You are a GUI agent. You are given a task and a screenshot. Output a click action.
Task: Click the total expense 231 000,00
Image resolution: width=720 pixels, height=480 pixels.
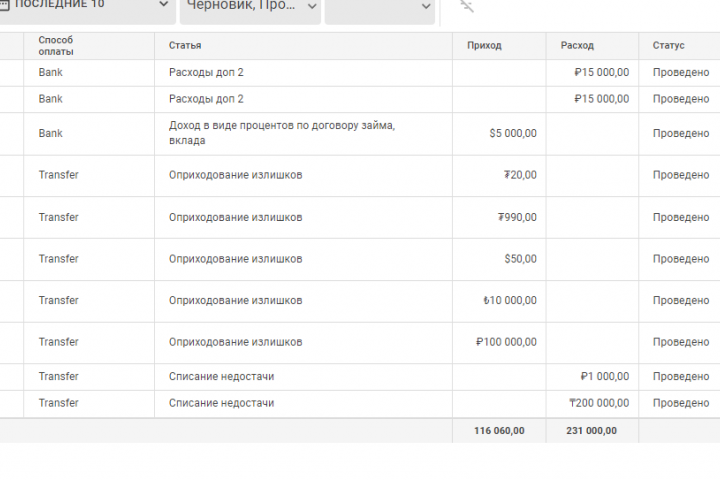[591, 431]
